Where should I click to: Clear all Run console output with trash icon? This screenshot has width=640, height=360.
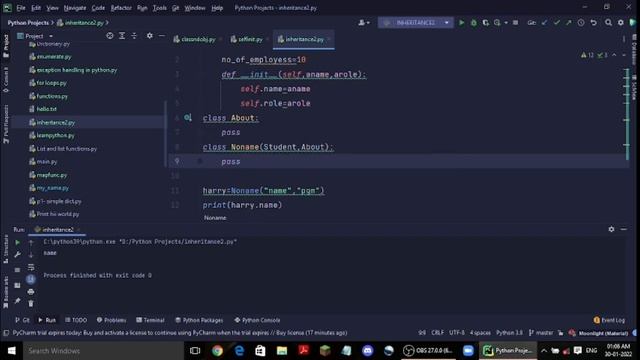(x=31, y=304)
